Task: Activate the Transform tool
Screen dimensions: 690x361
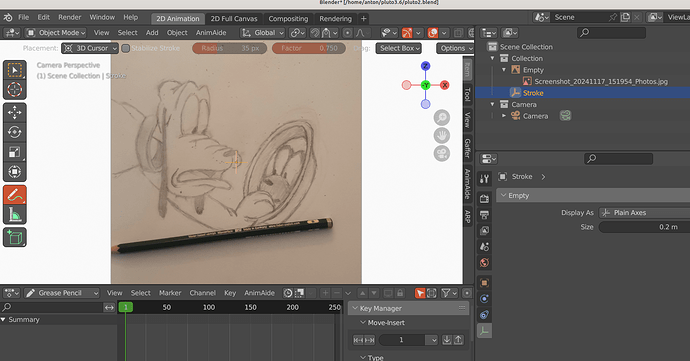Action: click(15, 171)
